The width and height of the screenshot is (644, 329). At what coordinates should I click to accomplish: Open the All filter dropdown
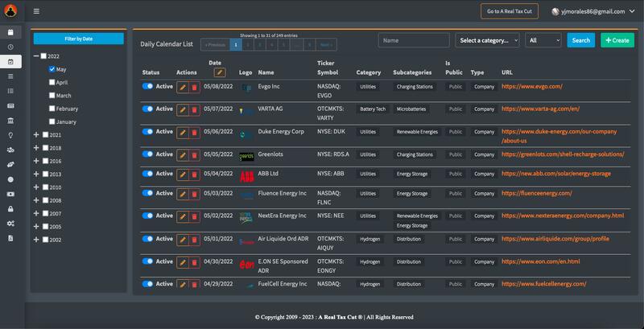point(543,40)
